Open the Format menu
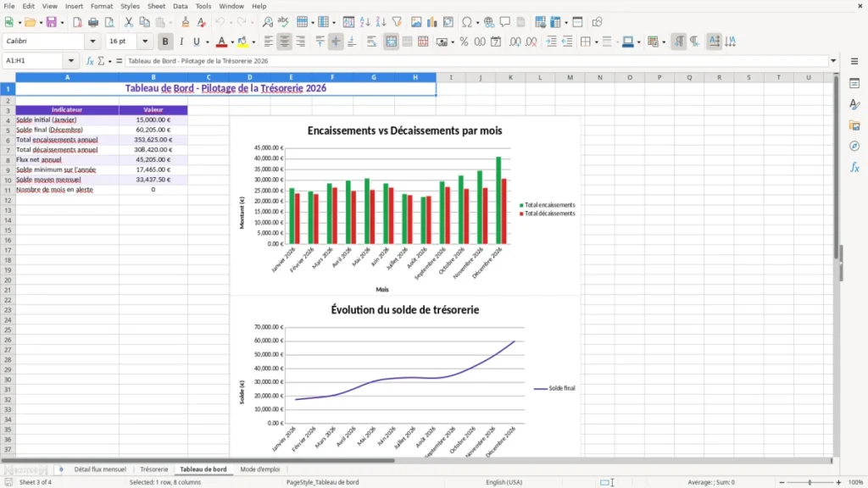Screen dimensions: 868x488 pyautogui.click(x=102, y=6)
